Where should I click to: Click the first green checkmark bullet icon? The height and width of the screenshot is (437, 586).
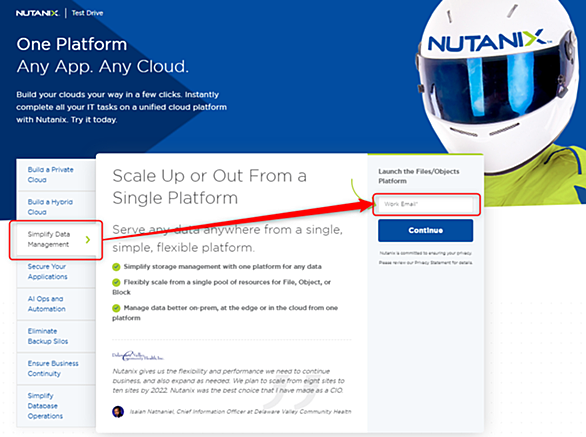[x=116, y=267]
